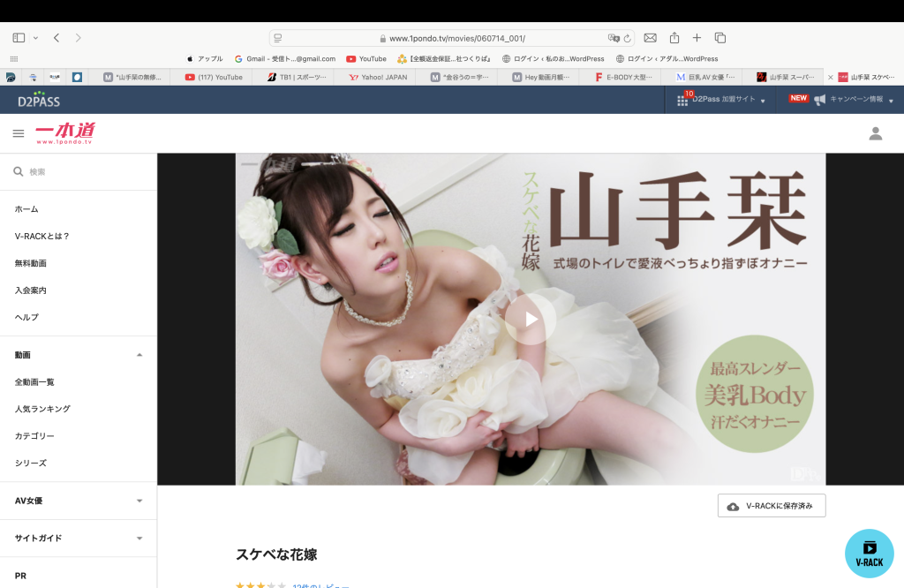Screen dimensions: 904x588
Task: Expand the D2Pass 加盟サイト dropdown
Action: pos(722,100)
